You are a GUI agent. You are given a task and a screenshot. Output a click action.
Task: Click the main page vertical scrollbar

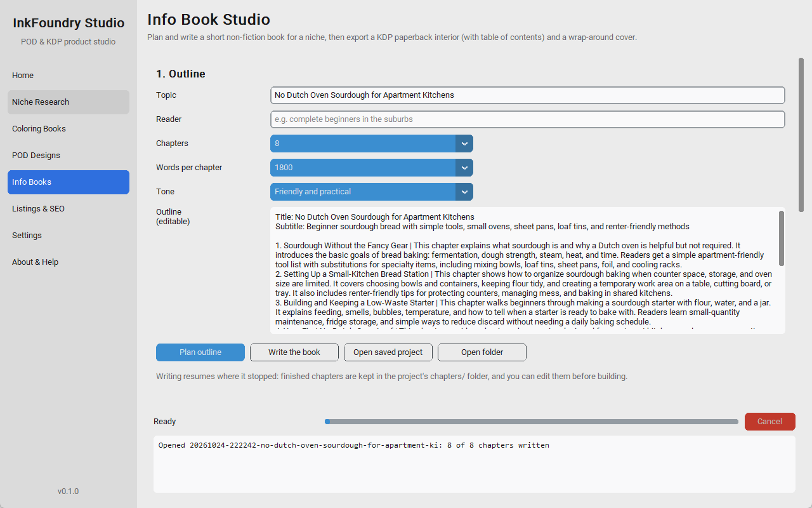(x=801, y=135)
